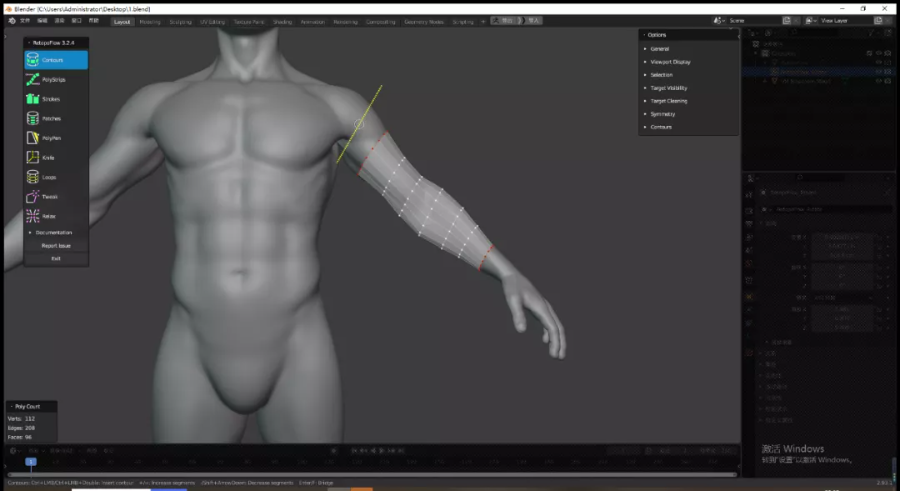Select the PolyPen tool
This screenshot has height=491, width=900.
tap(55, 138)
